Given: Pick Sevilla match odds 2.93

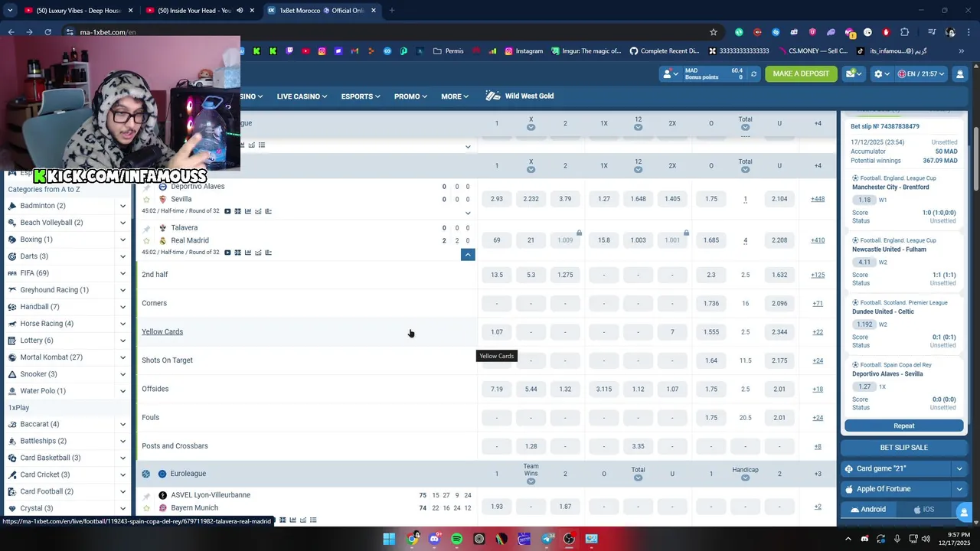Looking at the screenshot, I should [497, 199].
